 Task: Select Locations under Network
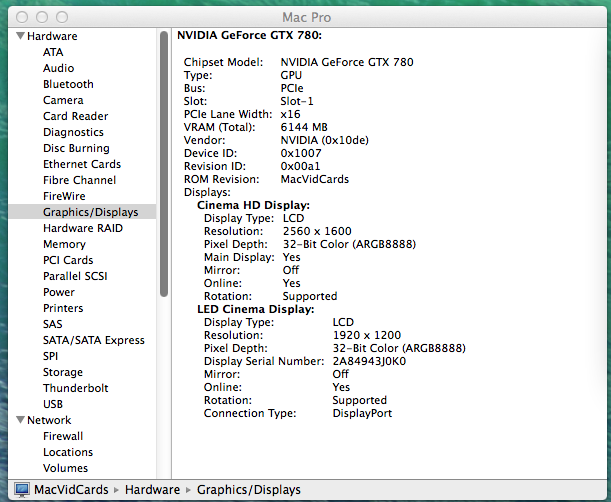(68, 451)
